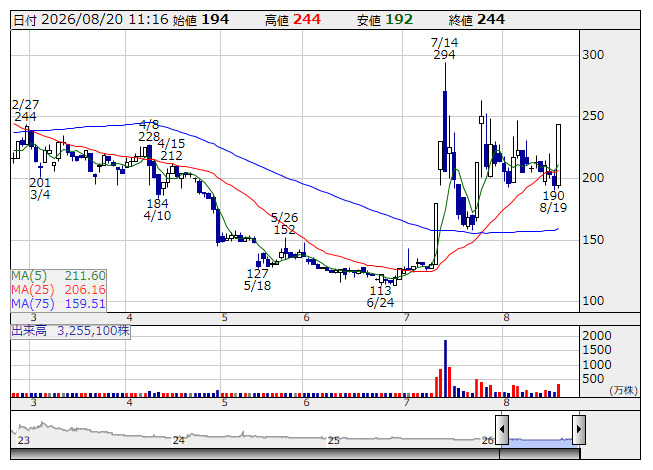This screenshot has width=653, height=470.
Task: Click the 2000 volume axis label
Action: pyautogui.click(x=597, y=336)
